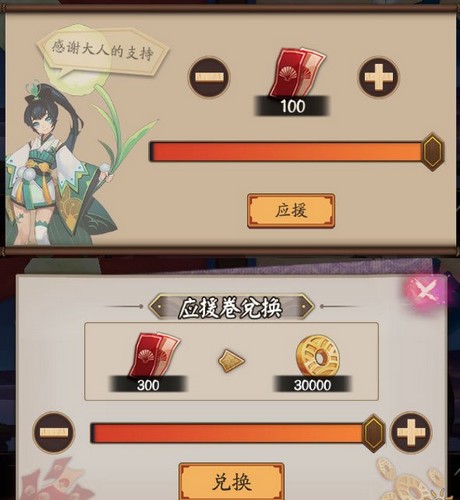Click the plus button in the exchange dialog
460x500 pixels.
pos(411,432)
